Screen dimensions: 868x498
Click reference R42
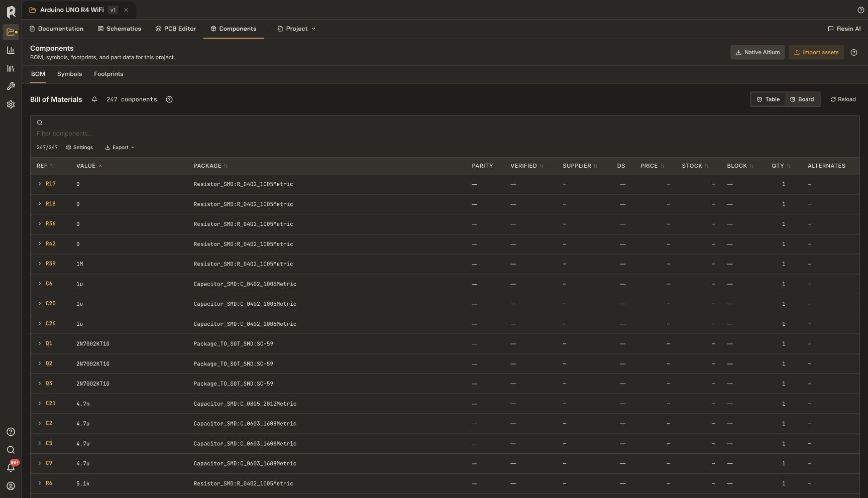pyautogui.click(x=51, y=243)
